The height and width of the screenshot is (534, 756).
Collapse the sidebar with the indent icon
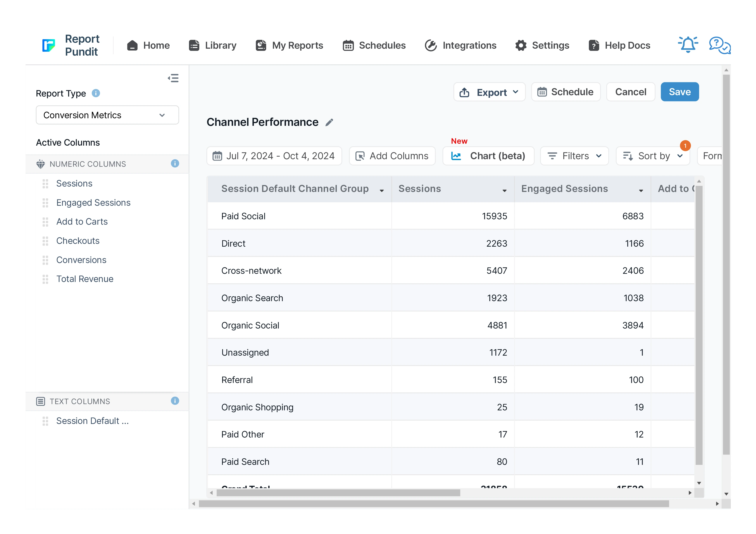[173, 78]
